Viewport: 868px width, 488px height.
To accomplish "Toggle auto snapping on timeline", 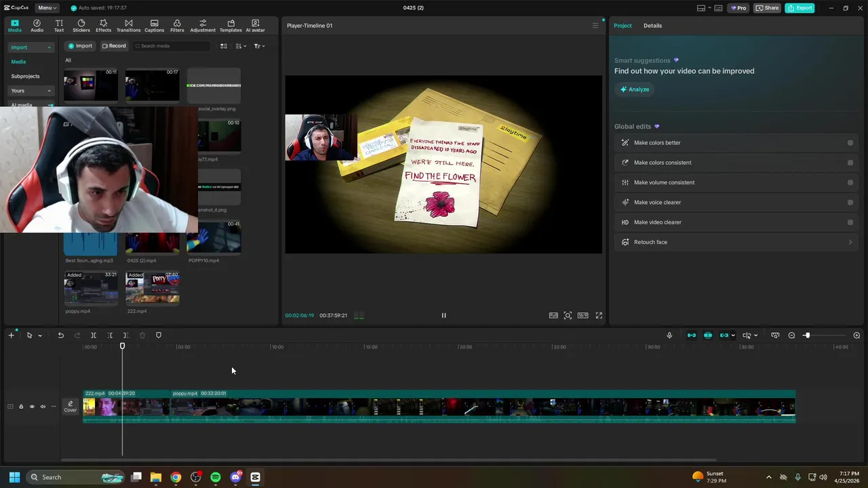I will [x=708, y=335].
